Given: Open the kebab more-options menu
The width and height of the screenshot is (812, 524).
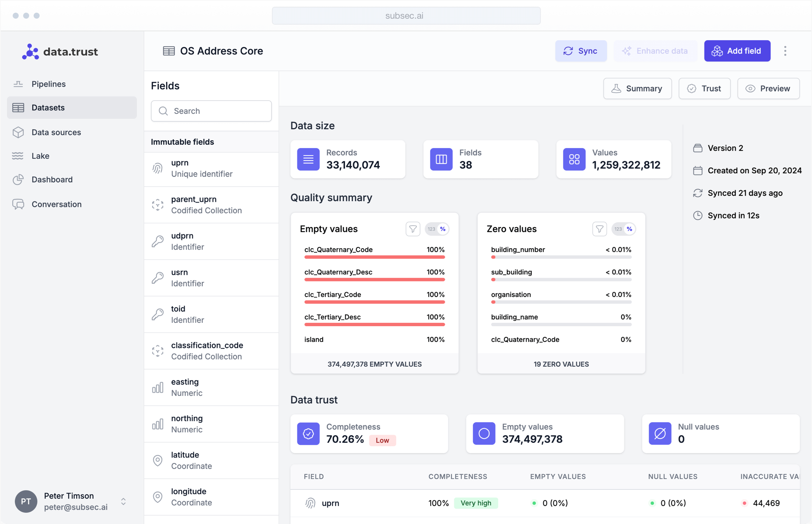Looking at the screenshot, I should click(x=785, y=51).
